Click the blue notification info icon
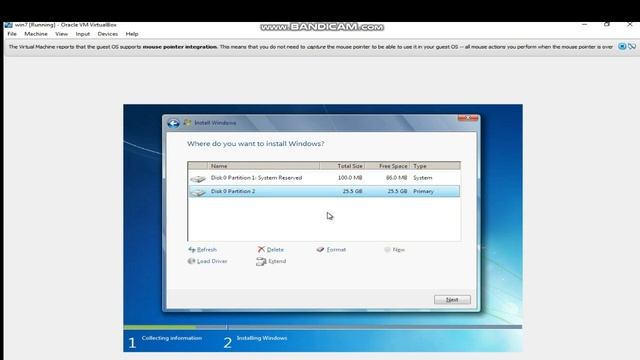Image resolution: width=640 pixels, height=360 pixels. pyautogui.click(x=622, y=47)
